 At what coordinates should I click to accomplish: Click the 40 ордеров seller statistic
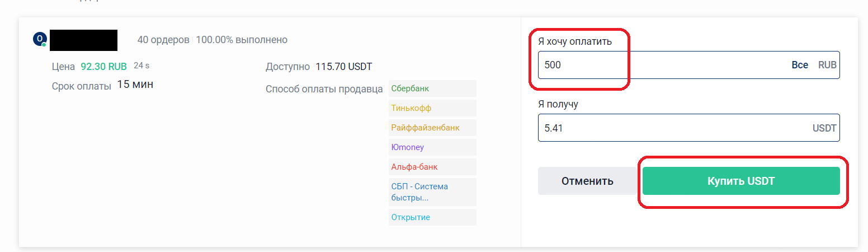click(163, 40)
